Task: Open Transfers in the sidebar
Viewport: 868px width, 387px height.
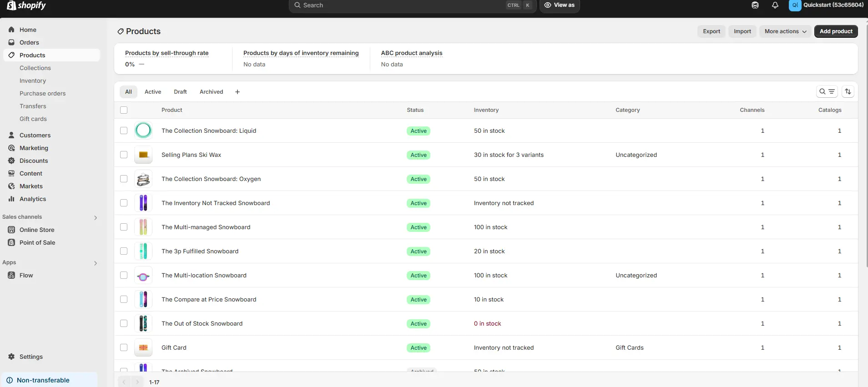Action: 33,106
